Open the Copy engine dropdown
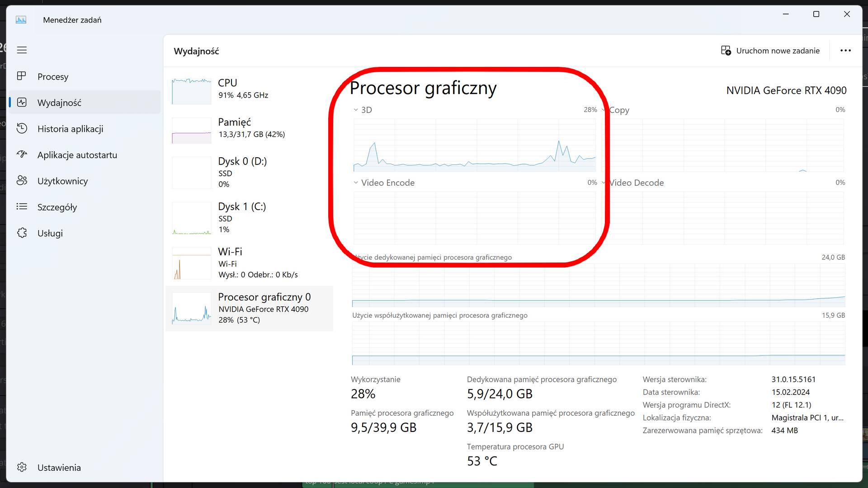 click(x=604, y=110)
